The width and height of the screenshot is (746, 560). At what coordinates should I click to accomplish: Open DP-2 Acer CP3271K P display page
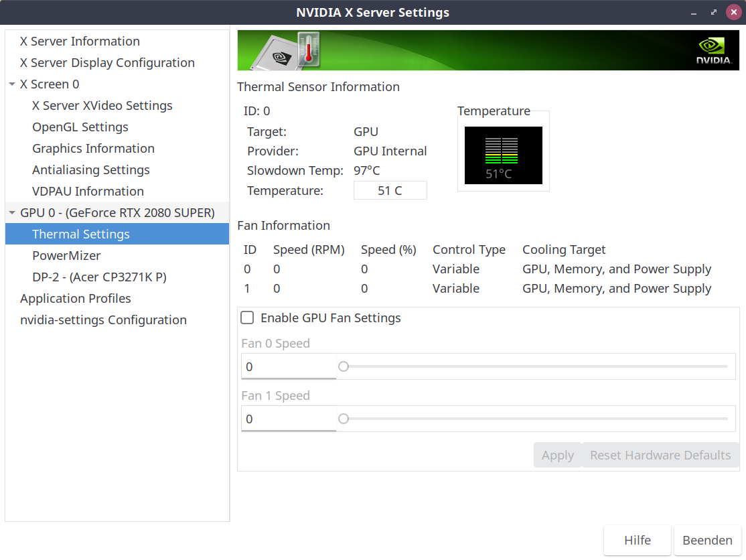(x=99, y=277)
